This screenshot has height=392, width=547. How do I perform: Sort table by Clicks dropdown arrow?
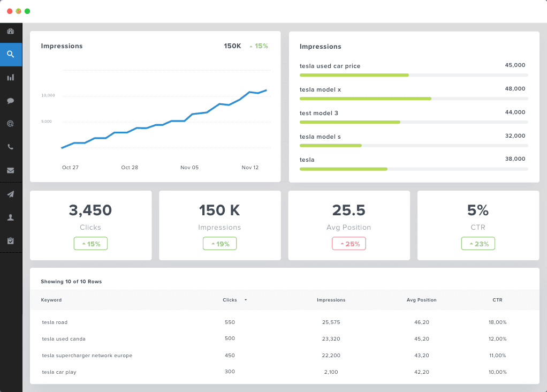coord(246,300)
